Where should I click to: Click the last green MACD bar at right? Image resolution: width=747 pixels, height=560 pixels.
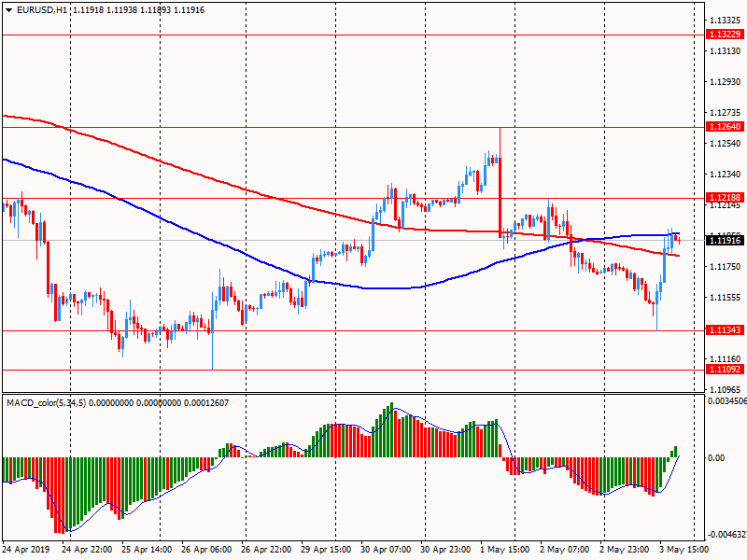[x=675, y=452]
